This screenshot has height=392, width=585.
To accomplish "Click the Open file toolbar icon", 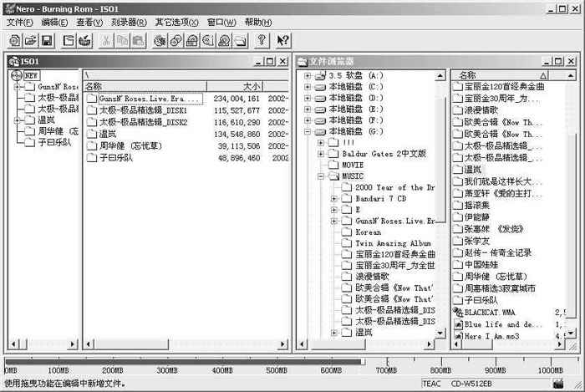I will click(x=31, y=40).
